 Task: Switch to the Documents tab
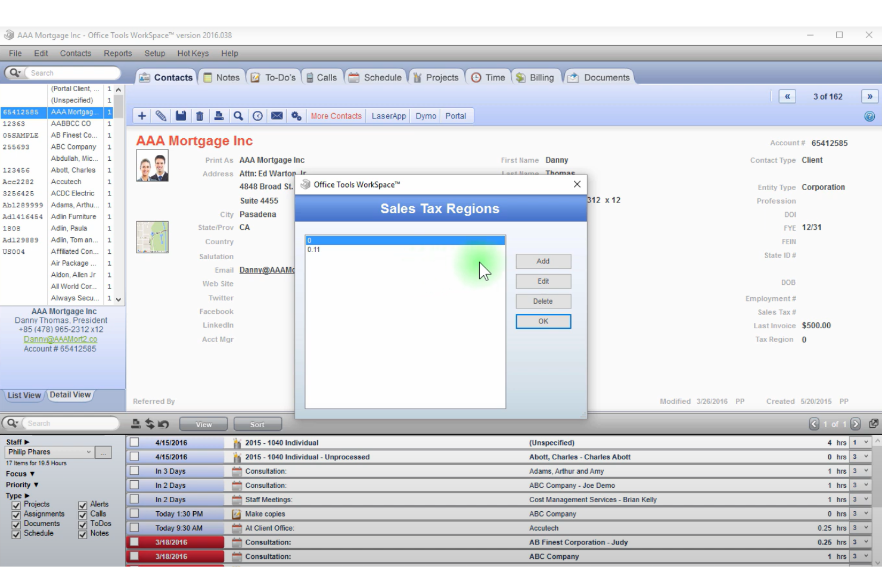click(x=598, y=77)
